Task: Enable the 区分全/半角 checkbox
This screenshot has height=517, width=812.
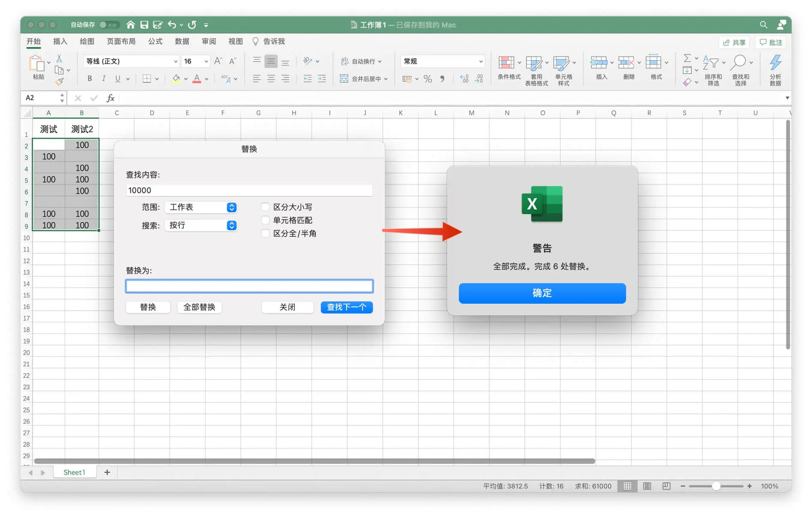Action: (265, 233)
